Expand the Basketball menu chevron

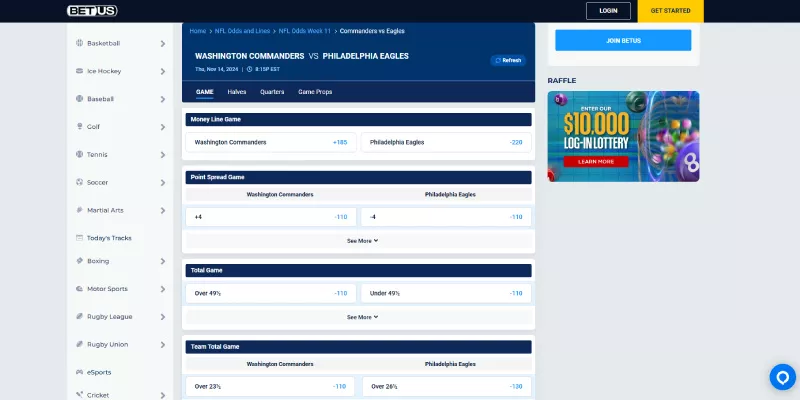[x=163, y=44]
